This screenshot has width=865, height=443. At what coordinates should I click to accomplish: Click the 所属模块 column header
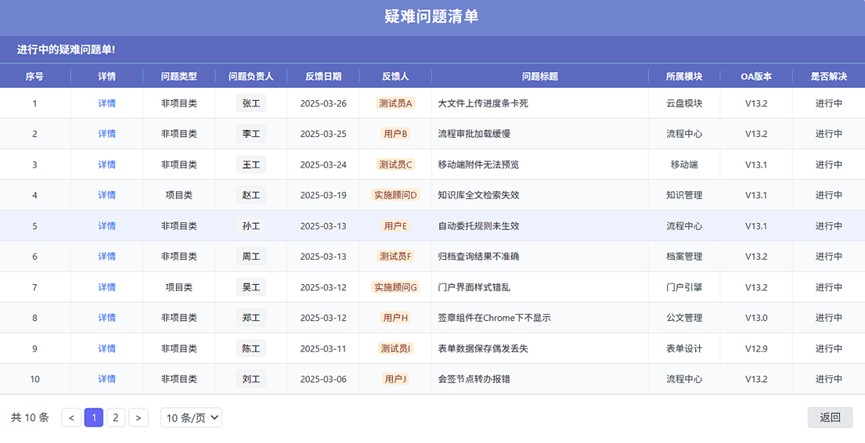click(684, 76)
